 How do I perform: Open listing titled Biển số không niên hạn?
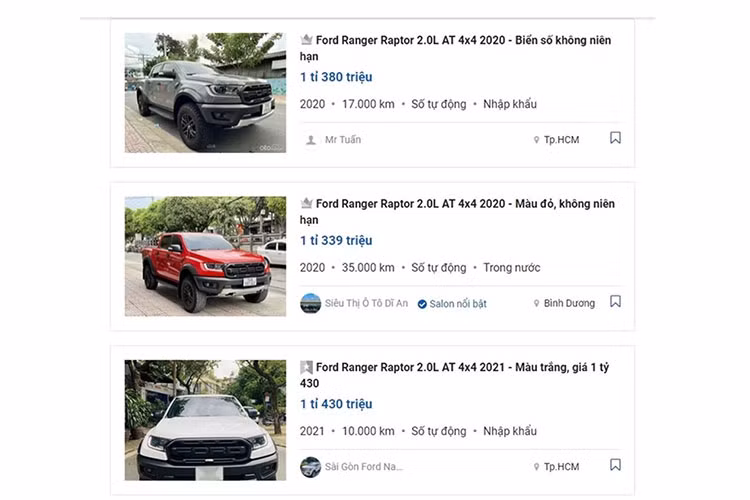(455, 48)
